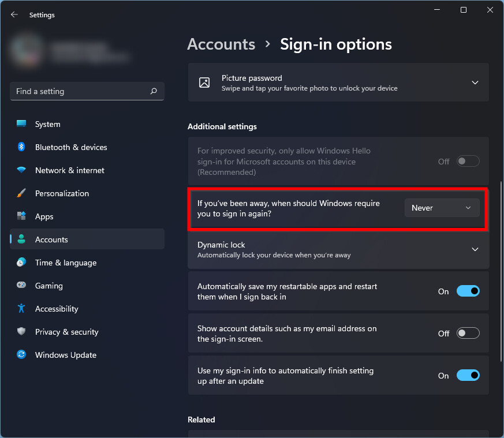The image size is (504, 438).
Task: Open Accessibility settings page
Action: [87, 309]
